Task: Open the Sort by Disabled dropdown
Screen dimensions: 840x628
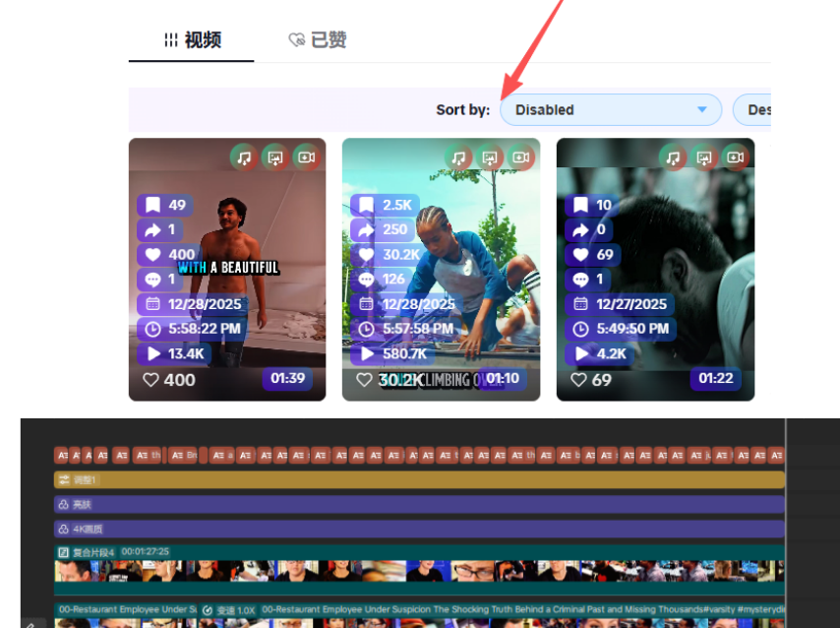Action: click(x=610, y=110)
